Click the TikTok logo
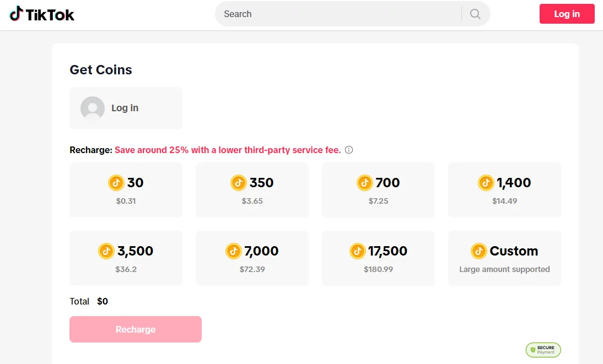Screen dimensions: 603x364 [x=42, y=14]
